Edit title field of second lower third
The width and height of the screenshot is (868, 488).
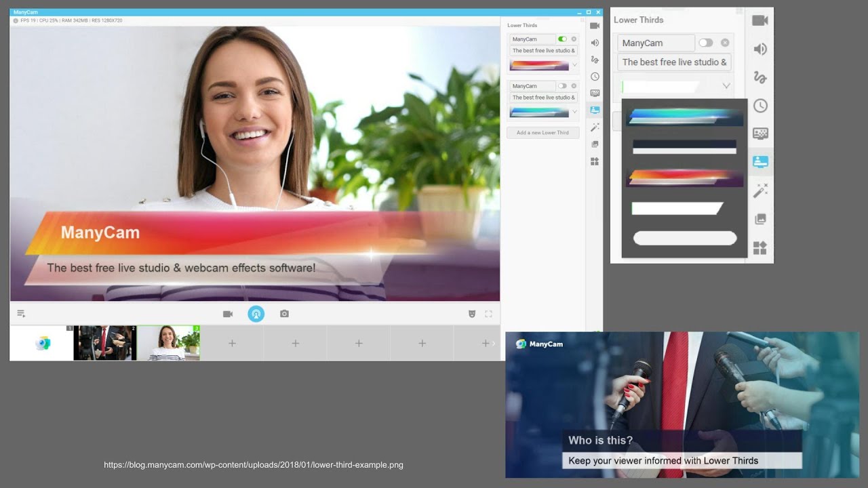point(532,86)
